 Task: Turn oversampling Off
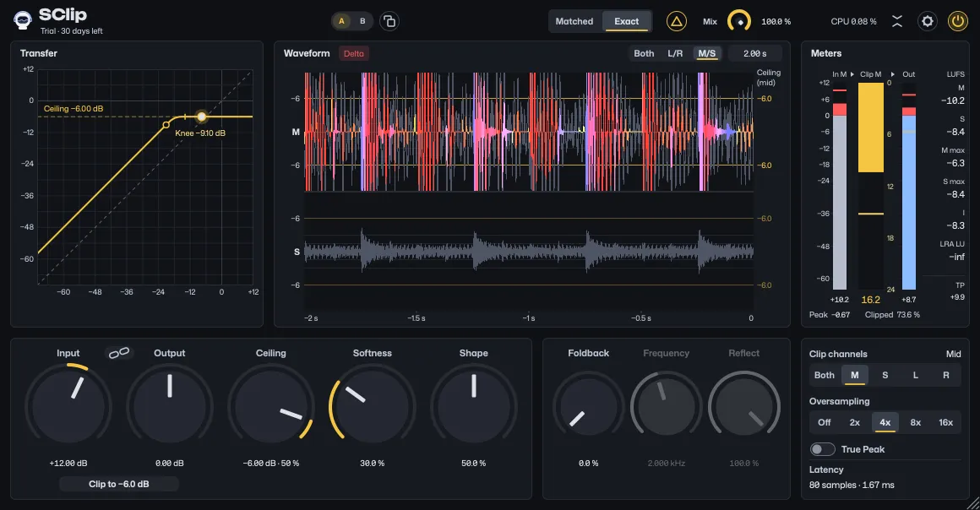(x=825, y=422)
